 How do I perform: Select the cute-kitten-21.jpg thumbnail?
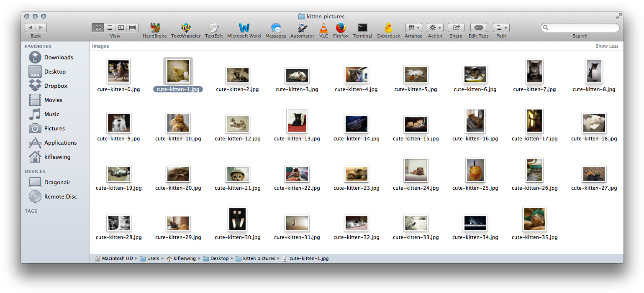(237, 173)
